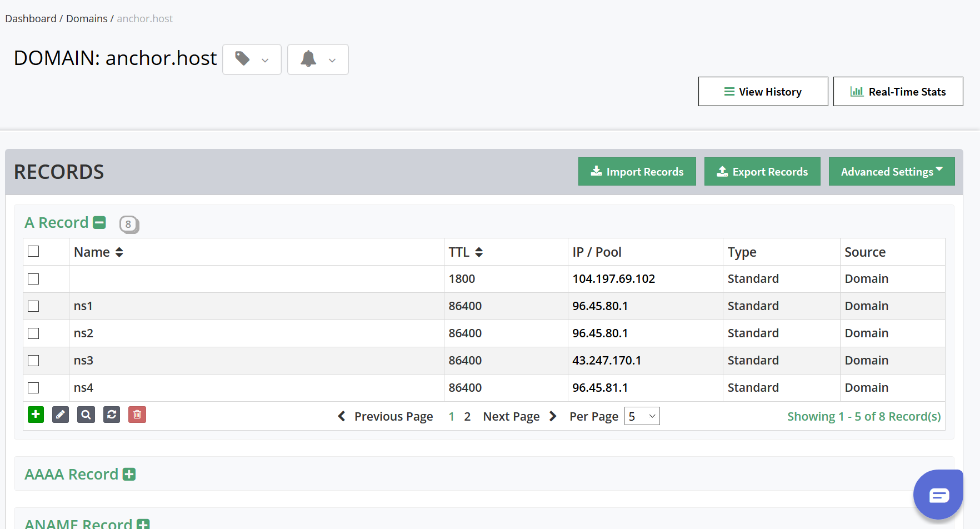Click IP address 96.45.81.1
The image size is (980, 529).
pos(600,388)
